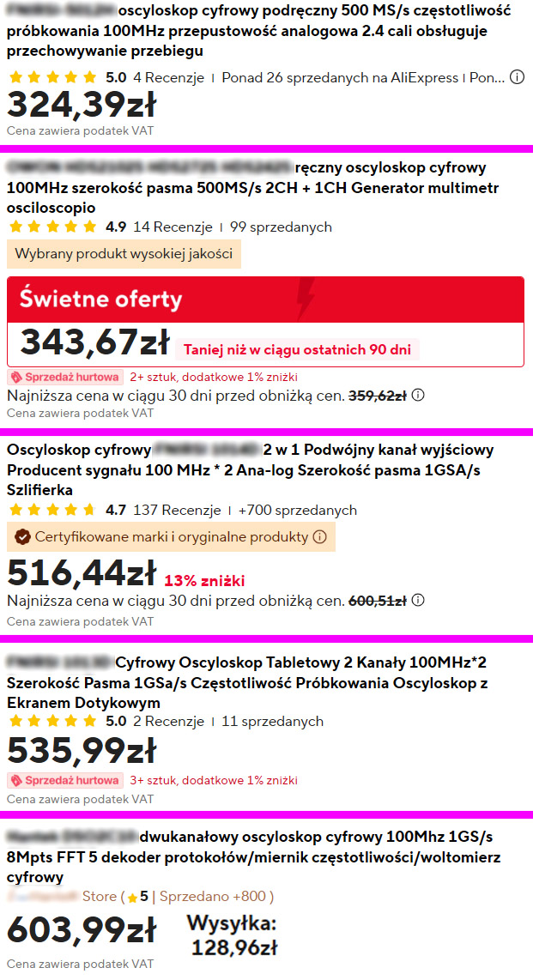Open the 14 Recenzje reviews link
Viewport: 533px width, 980px height.
(x=173, y=227)
